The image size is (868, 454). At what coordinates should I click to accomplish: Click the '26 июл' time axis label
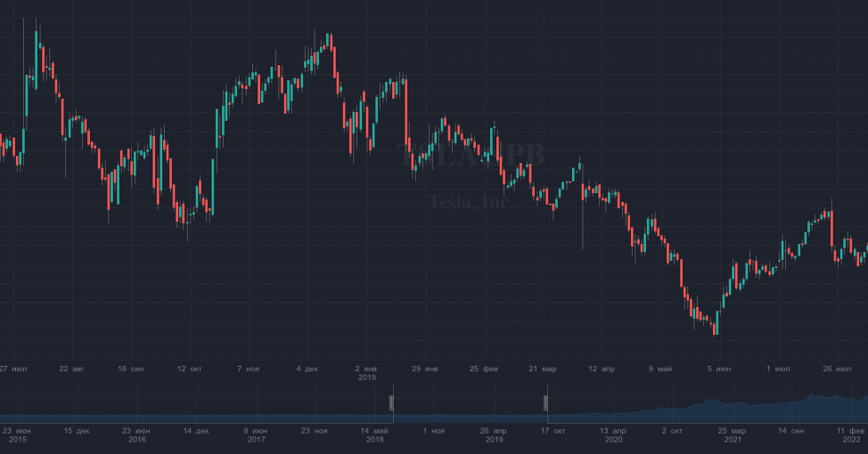click(x=837, y=369)
